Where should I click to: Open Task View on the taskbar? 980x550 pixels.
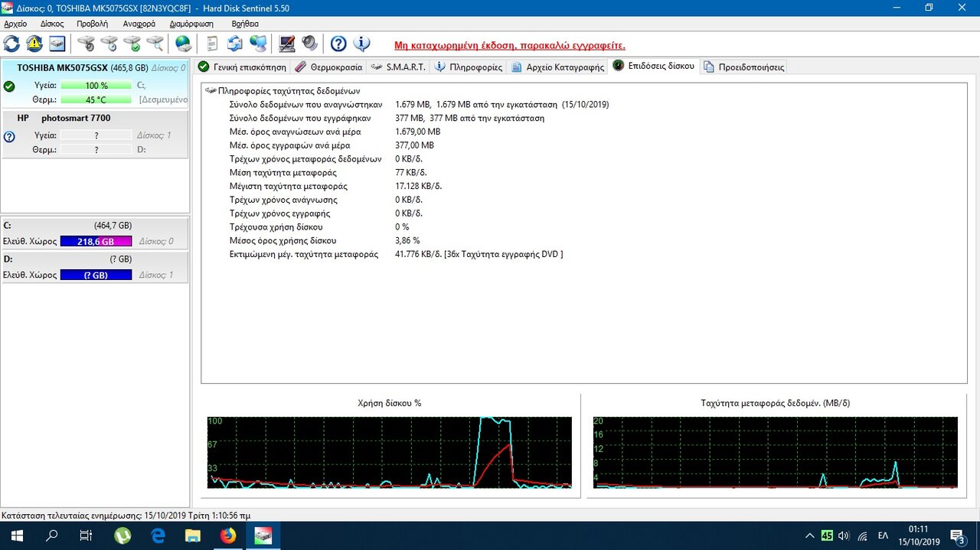tap(86, 535)
